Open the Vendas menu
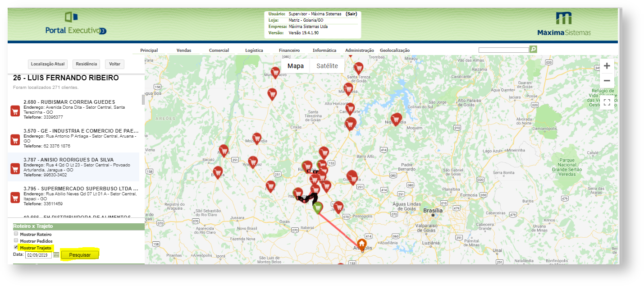 coord(184,51)
